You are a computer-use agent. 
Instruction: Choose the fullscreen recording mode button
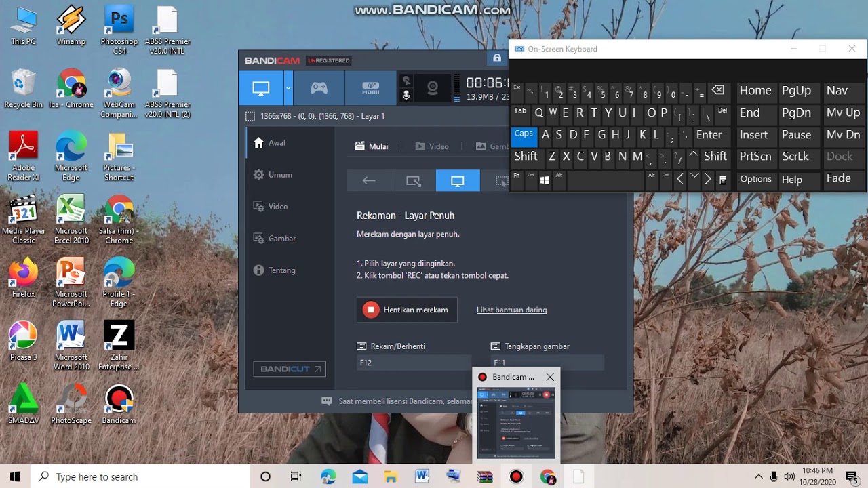458,181
